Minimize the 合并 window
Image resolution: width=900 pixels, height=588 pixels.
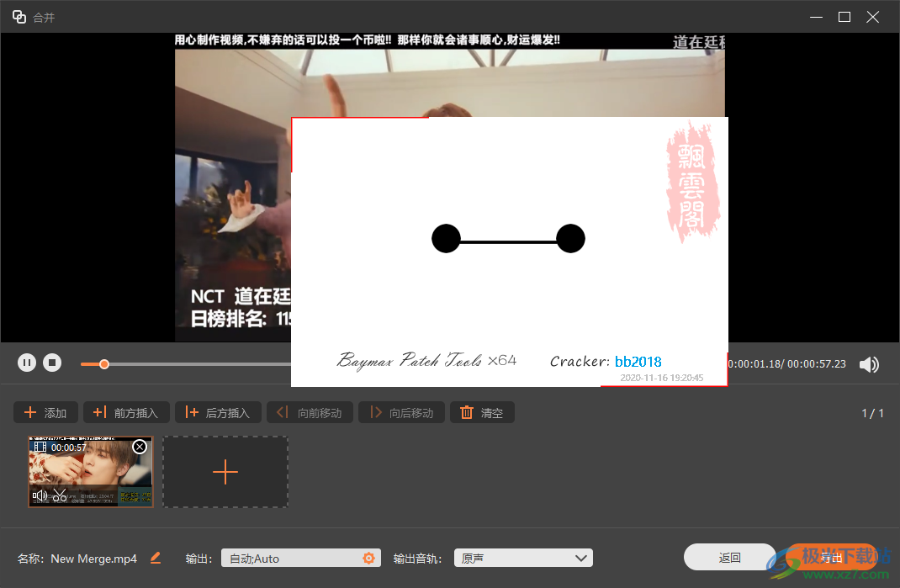(x=816, y=17)
